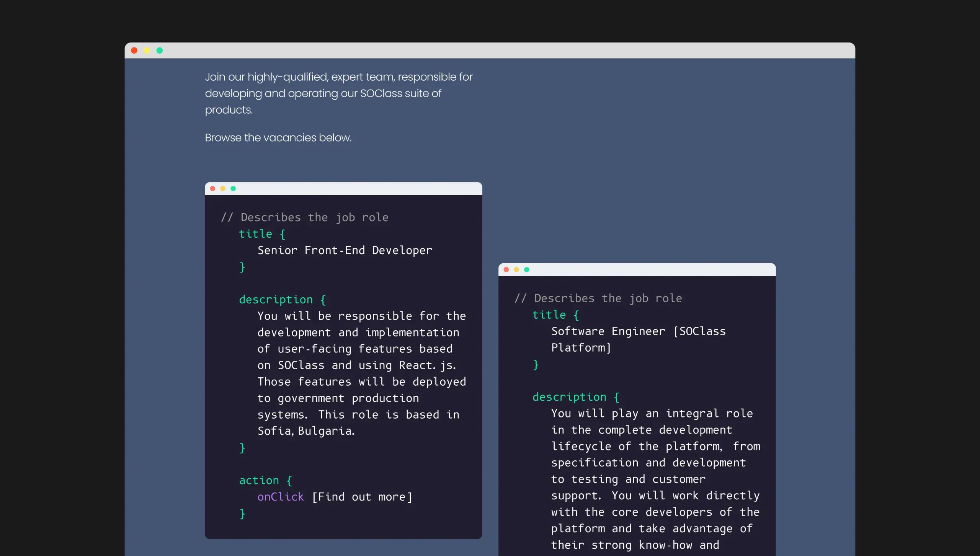Click the onClick keyword in action block
The image size is (980, 556).
click(x=280, y=497)
